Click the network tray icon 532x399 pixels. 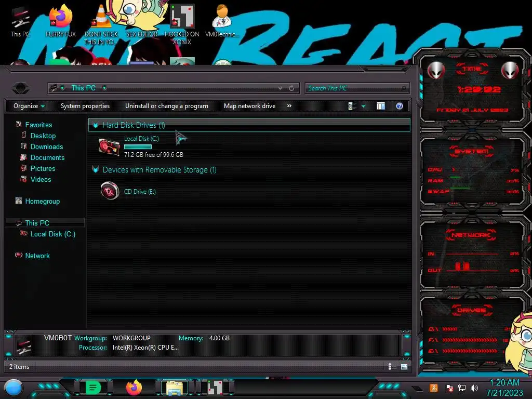(x=462, y=388)
